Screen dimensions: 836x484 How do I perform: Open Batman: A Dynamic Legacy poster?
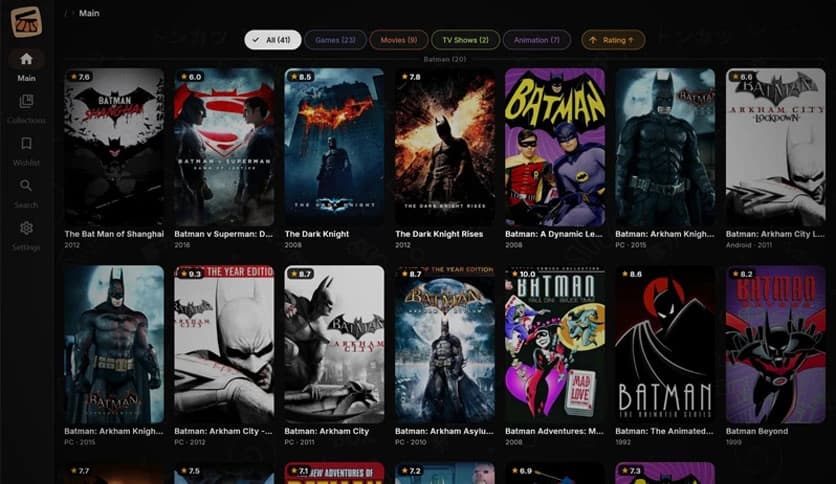coord(555,147)
